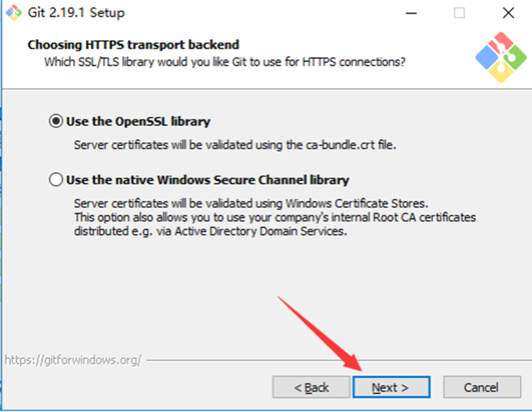Select the OpenSSL library radio button
The height and width of the screenshot is (412, 532).
pos(55,121)
